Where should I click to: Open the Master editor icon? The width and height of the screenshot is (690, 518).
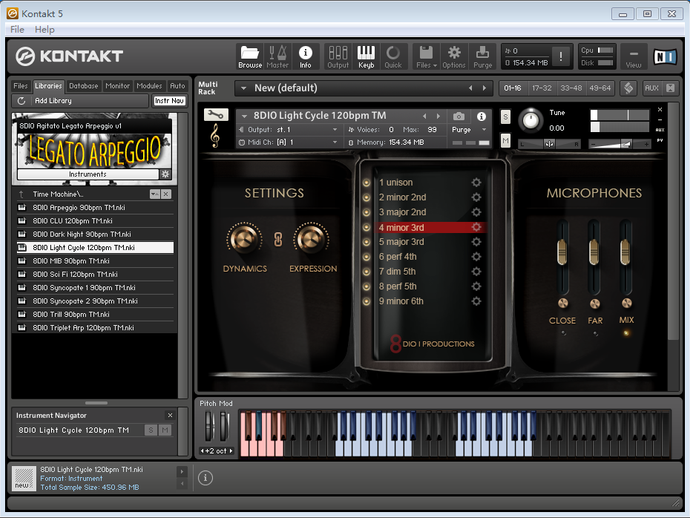[x=277, y=56]
